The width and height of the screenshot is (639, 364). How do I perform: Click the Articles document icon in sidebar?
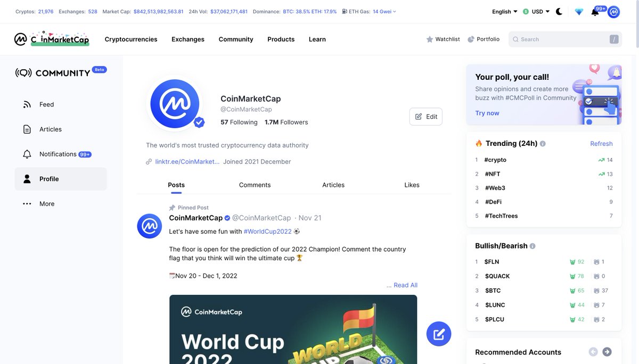point(27,129)
